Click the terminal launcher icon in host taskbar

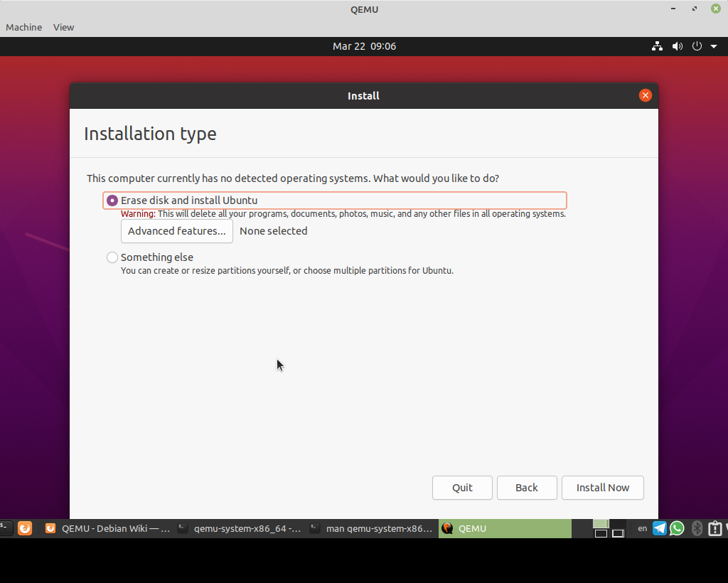point(6,528)
